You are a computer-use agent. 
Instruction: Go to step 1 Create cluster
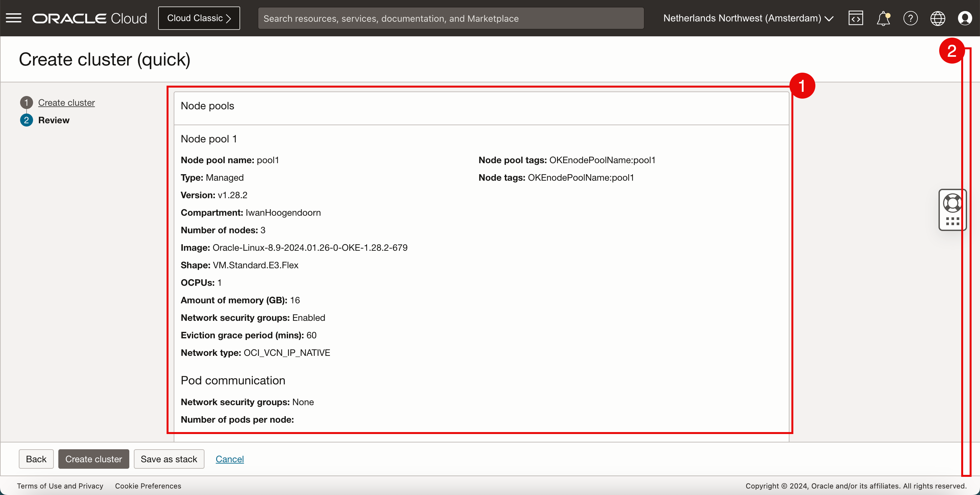(66, 103)
